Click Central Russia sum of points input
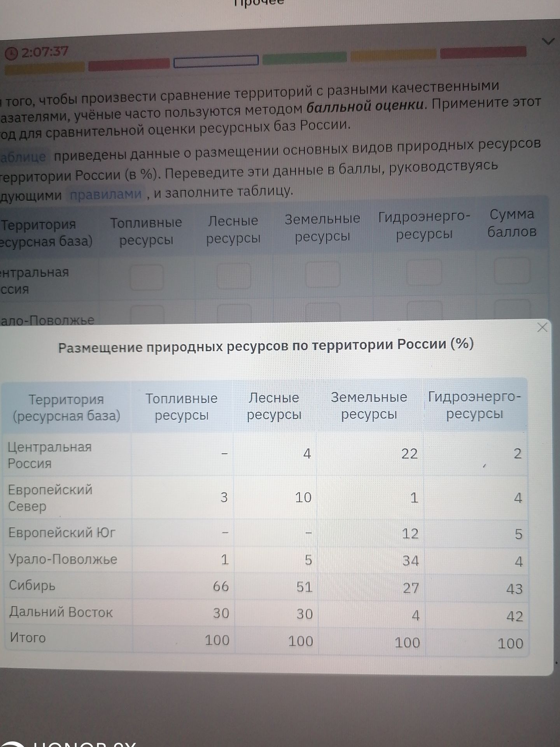The width and height of the screenshot is (560, 747). pyautogui.click(x=511, y=270)
